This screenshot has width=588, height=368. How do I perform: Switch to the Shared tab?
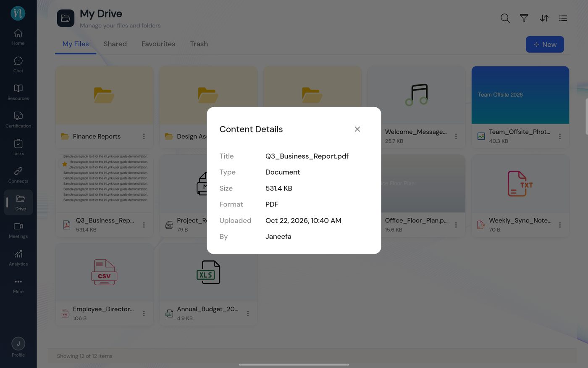tap(115, 44)
